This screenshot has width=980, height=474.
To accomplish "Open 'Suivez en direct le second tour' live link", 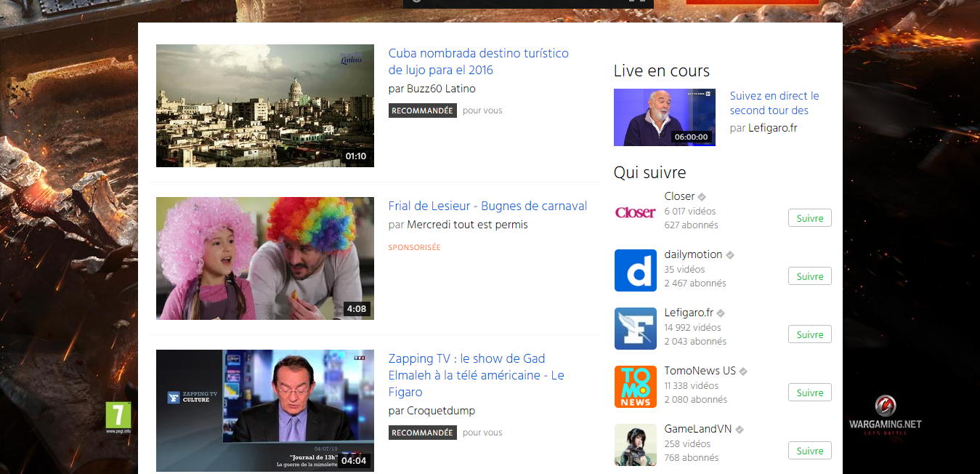I will pyautogui.click(x=774, y=103).
